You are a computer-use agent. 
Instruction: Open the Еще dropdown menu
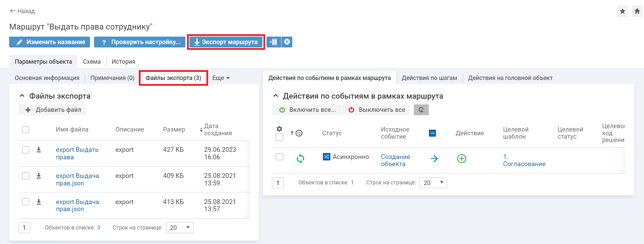[x=221, y=78]
